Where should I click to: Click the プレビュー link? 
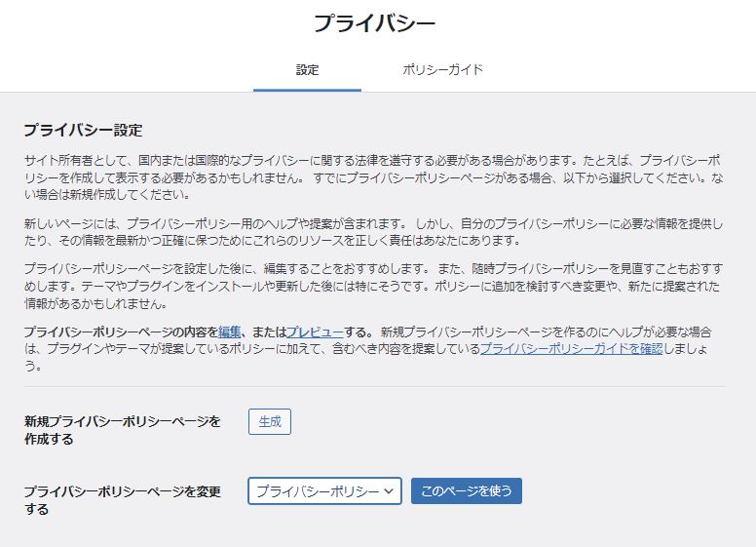coord(315,332)
